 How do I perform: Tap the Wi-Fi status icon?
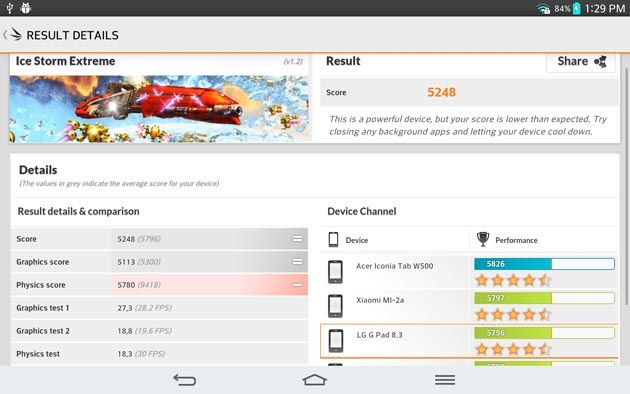[543, 8]
